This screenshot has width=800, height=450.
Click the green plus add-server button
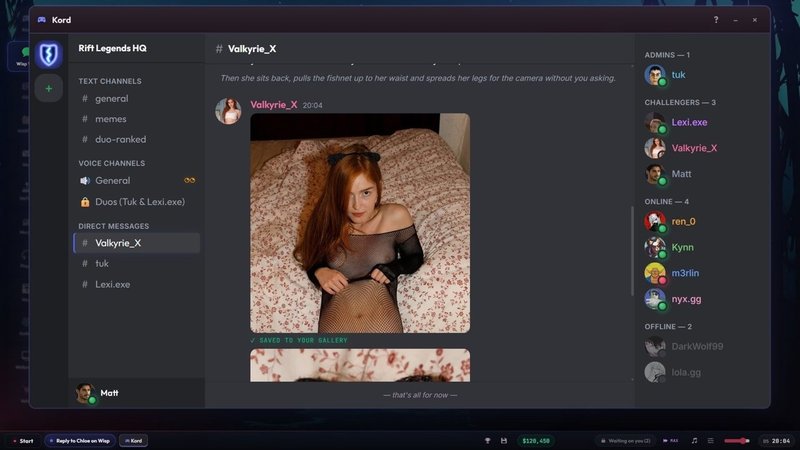point(49,88)
